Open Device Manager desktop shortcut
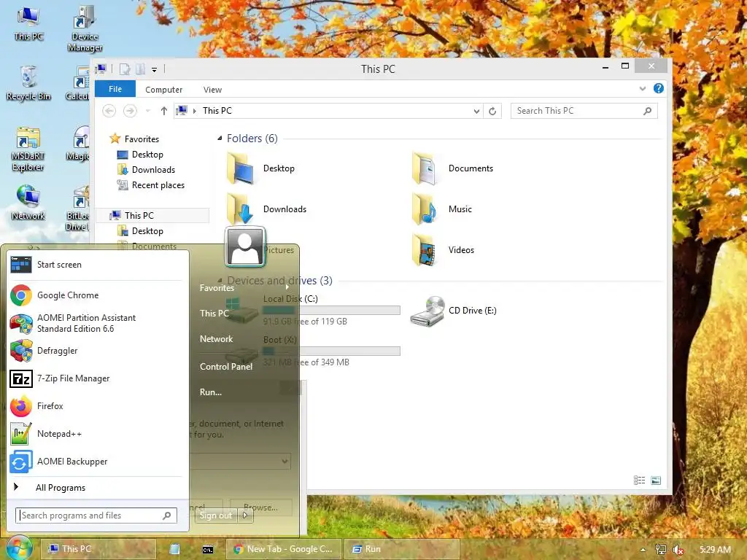 (85, 29)
